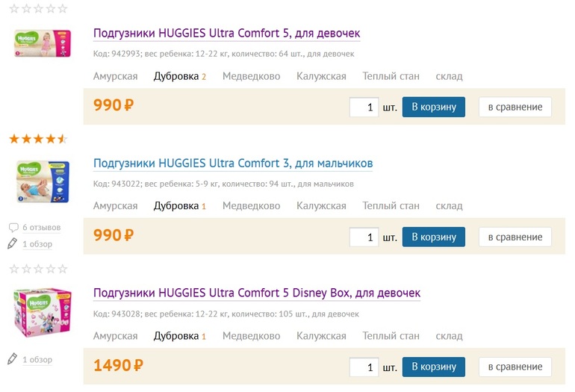Open Huggies Ultra Comfort 3 boys product image
The image size is (575, 392).
43,180
